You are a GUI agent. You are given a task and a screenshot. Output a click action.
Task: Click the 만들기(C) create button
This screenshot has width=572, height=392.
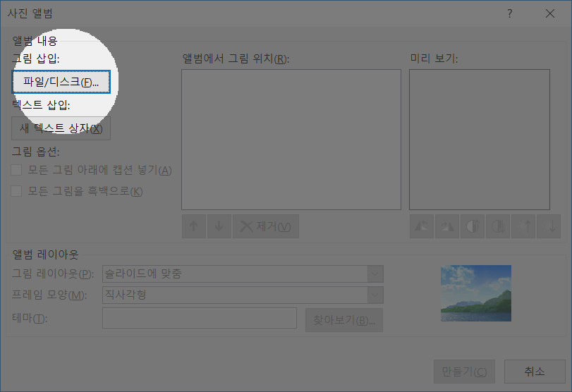464,372
